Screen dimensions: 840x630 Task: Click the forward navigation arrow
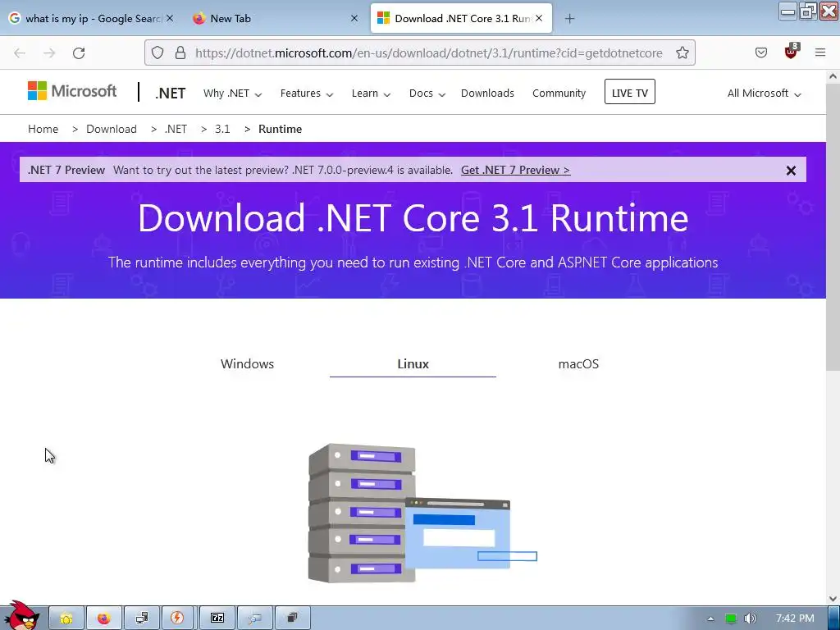point(49,53)
